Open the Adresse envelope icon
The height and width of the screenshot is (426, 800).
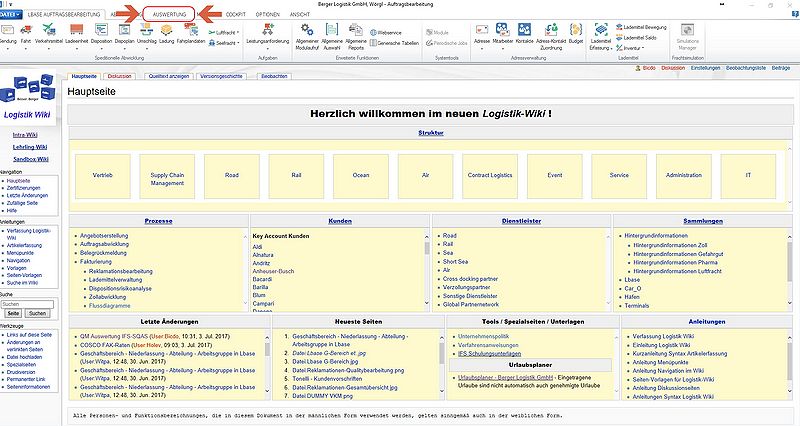pos(482,30)
